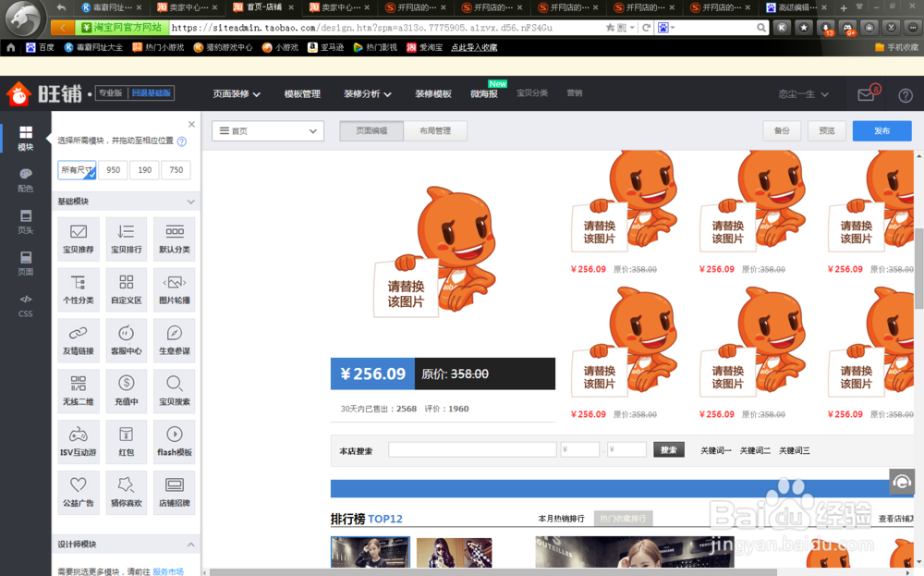924x576 pixels.
Task: Select the 充值中心 module icon
Action: point(126,391)
